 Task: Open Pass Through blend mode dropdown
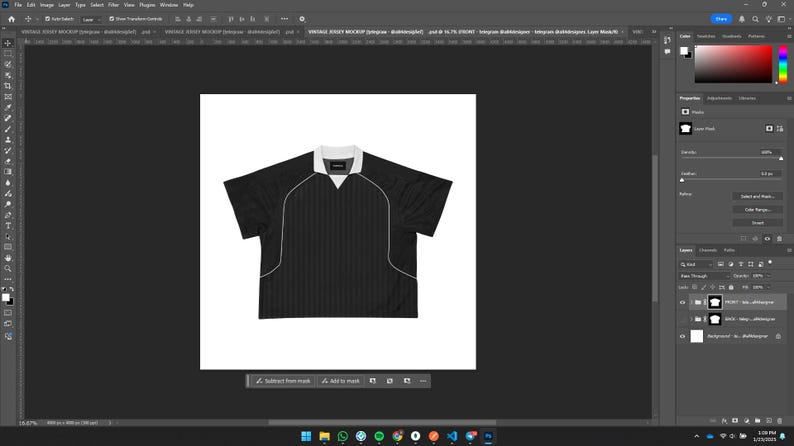click(704, 276)
